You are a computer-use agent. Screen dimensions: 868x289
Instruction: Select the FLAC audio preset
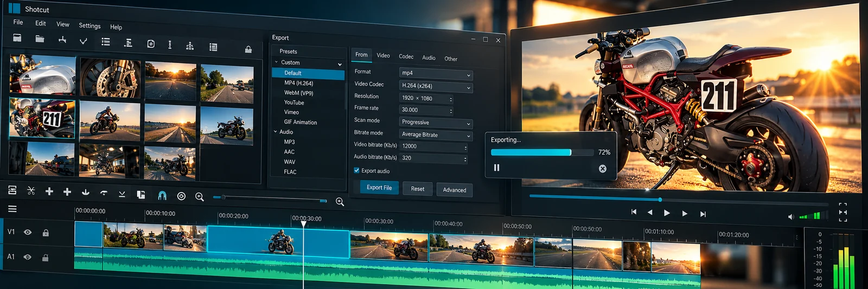pos(290,172)
